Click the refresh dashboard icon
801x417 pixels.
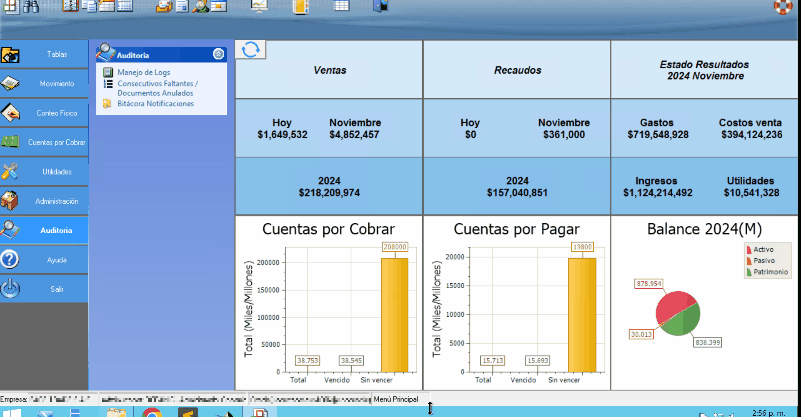pos(253,50)
